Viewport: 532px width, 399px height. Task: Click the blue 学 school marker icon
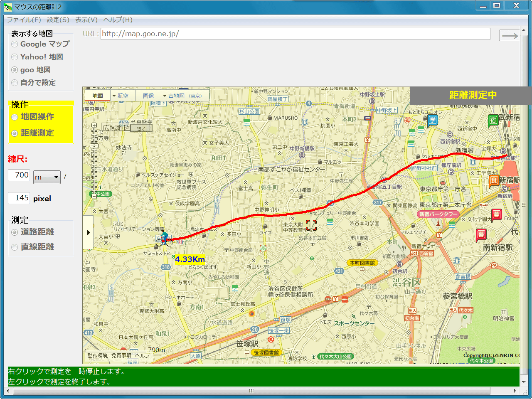(x=433, y=121)
